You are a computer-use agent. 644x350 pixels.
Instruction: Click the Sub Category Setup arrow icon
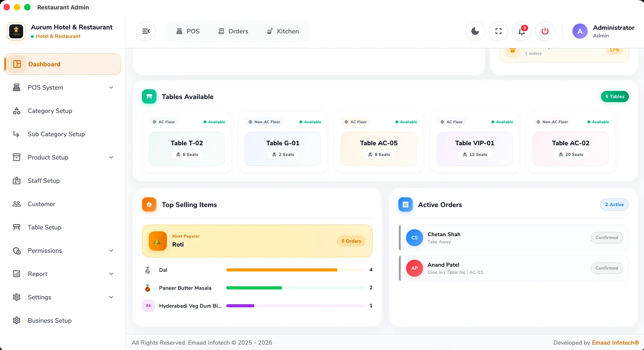pos(17,134)
